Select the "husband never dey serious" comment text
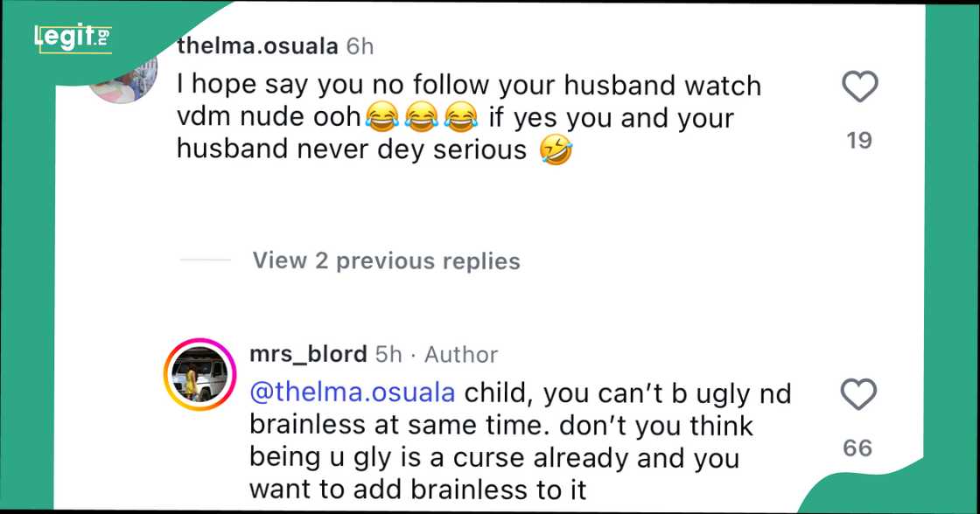 tap(351, 149)
